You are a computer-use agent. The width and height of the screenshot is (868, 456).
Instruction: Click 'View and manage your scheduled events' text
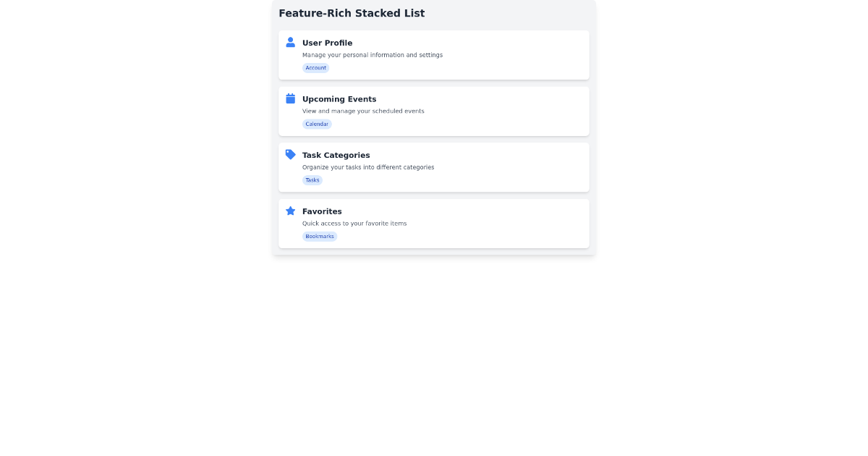point(363,111)
